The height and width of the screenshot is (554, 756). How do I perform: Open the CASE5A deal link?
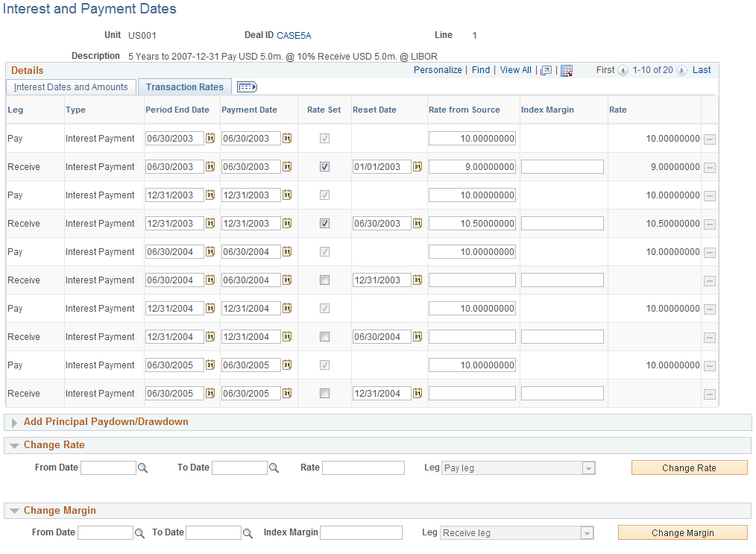294,35
